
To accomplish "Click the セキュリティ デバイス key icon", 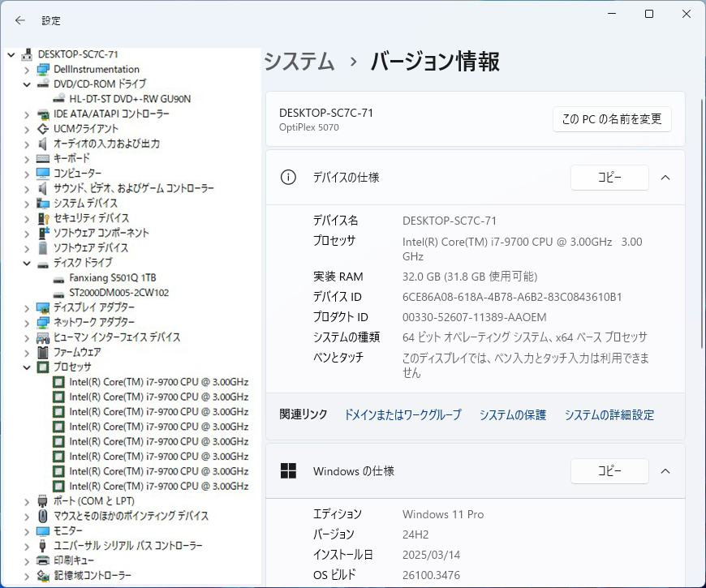I will pos(43,218).
